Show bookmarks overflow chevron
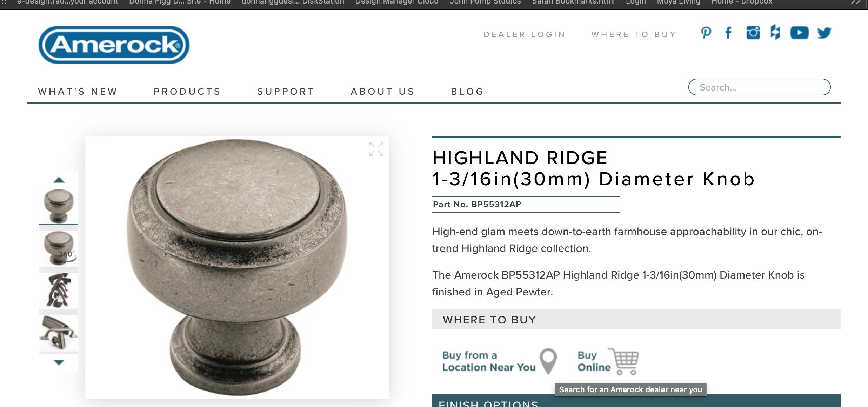 click(x=855, y=2)
